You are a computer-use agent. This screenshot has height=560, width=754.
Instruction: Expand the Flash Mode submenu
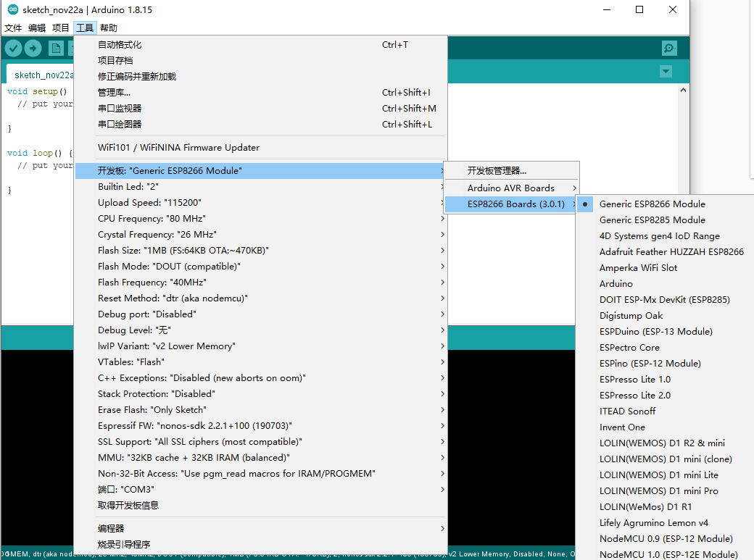[261, 267]
